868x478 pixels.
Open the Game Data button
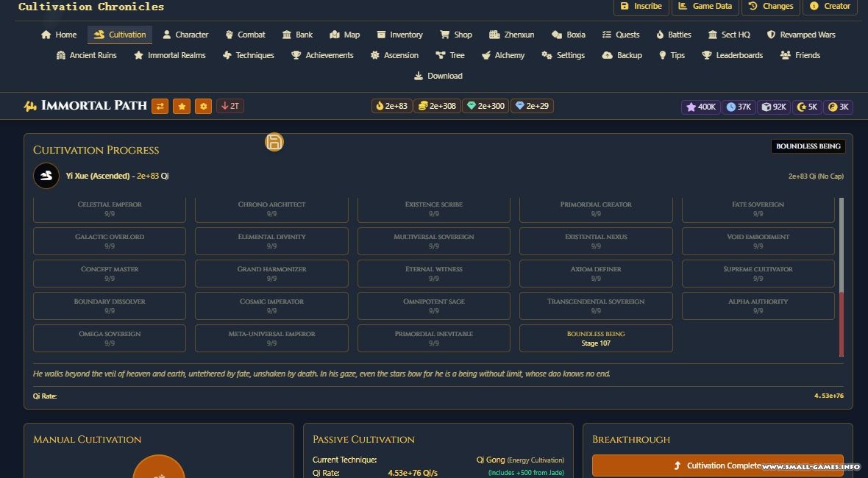(705, 6)
